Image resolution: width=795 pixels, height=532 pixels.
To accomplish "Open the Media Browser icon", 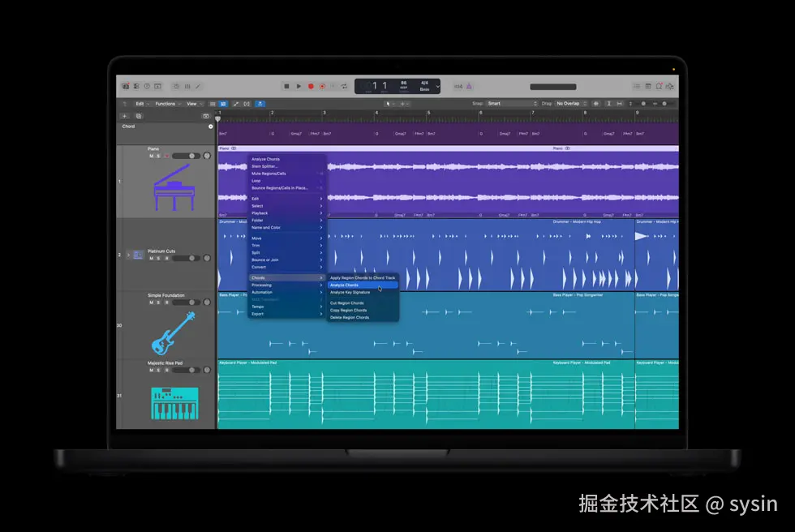I will pyautogui.click(x=670, y=86).
